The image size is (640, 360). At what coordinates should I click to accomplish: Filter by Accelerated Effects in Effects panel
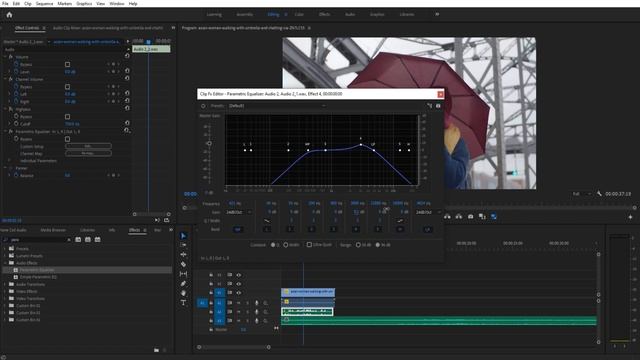(x=78, y=240)
